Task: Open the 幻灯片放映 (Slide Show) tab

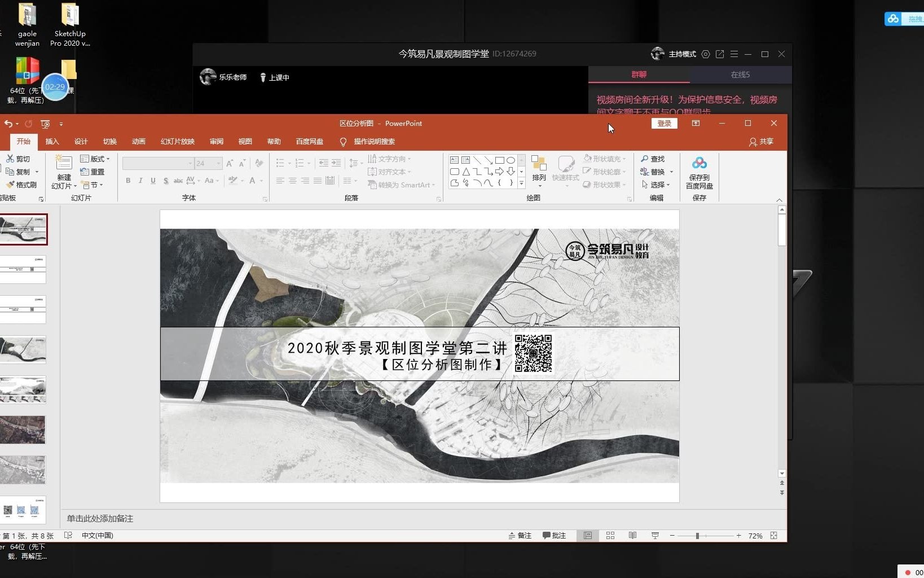Action: click(x=177, y=142)
